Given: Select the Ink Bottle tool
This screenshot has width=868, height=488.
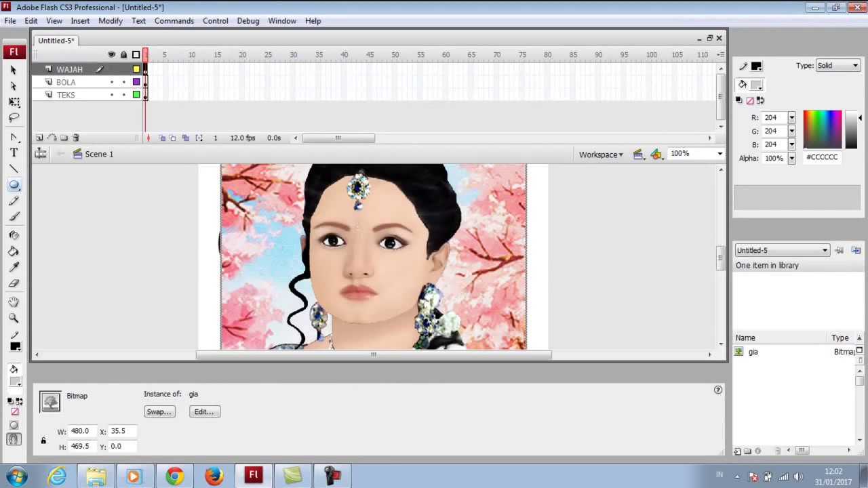Looking at the screenshot, I should (x=14, y=235).
